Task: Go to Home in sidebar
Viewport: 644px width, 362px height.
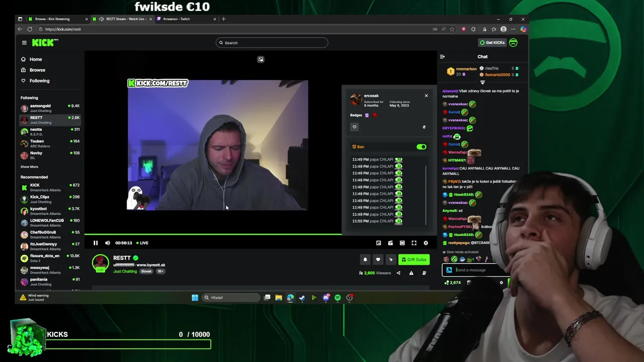Action: [x=35, y=59]
